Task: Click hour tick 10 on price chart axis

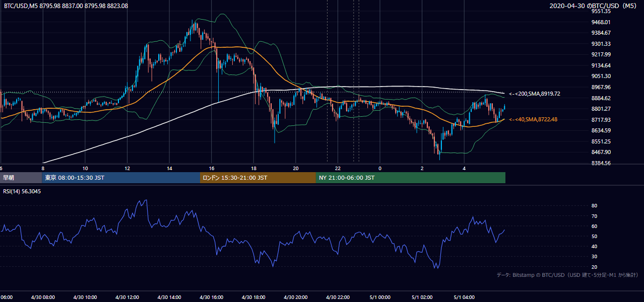Action: [85, 168]
